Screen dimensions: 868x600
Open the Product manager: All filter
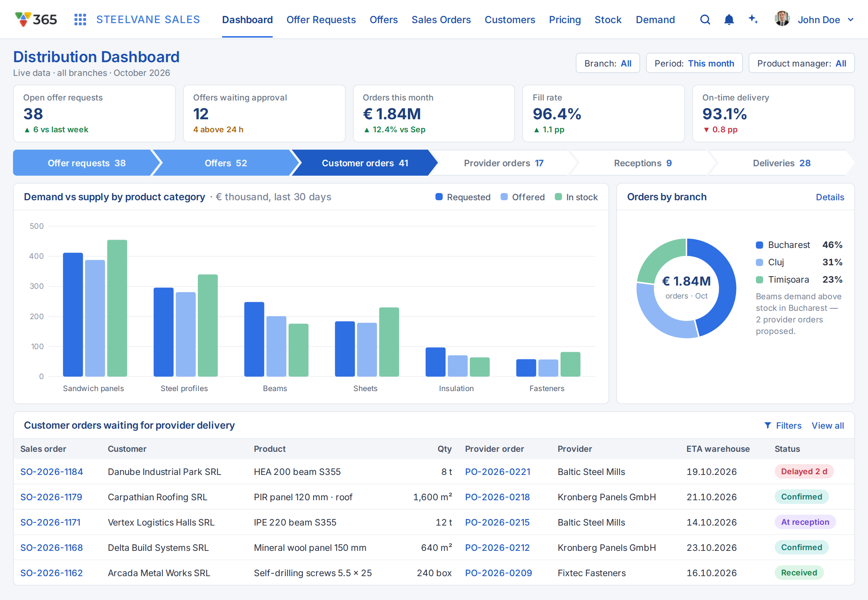[801, 63]
